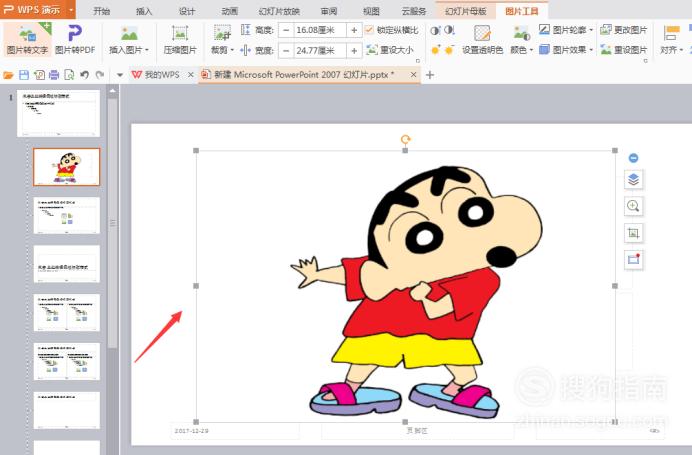Click the print icon in quick toolbar
The height and width of the screenshot is (455, 692).
click(x=54, y=75)
